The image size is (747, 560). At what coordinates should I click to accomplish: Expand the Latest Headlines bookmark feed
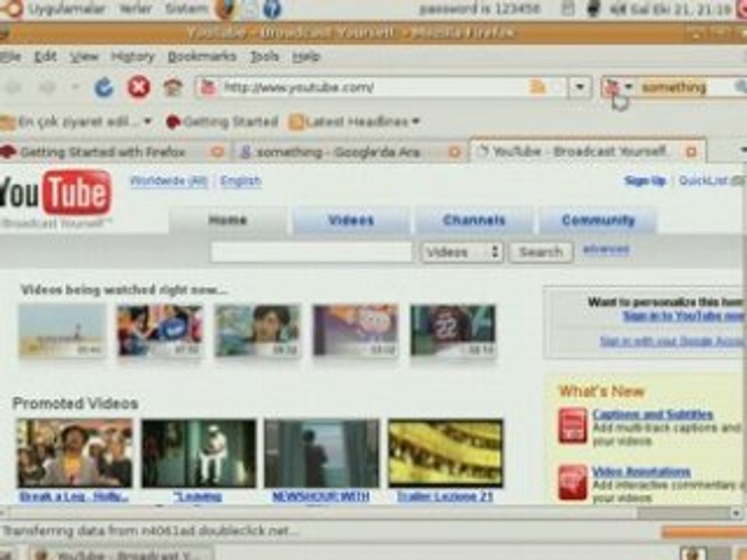(353, 122)
